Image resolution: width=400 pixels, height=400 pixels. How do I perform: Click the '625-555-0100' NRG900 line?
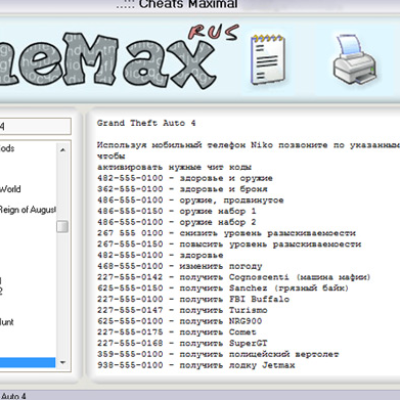[180, 321]
